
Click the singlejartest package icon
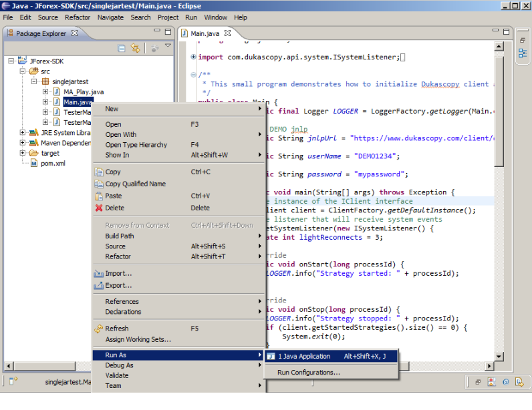click(x=45, y=81)
